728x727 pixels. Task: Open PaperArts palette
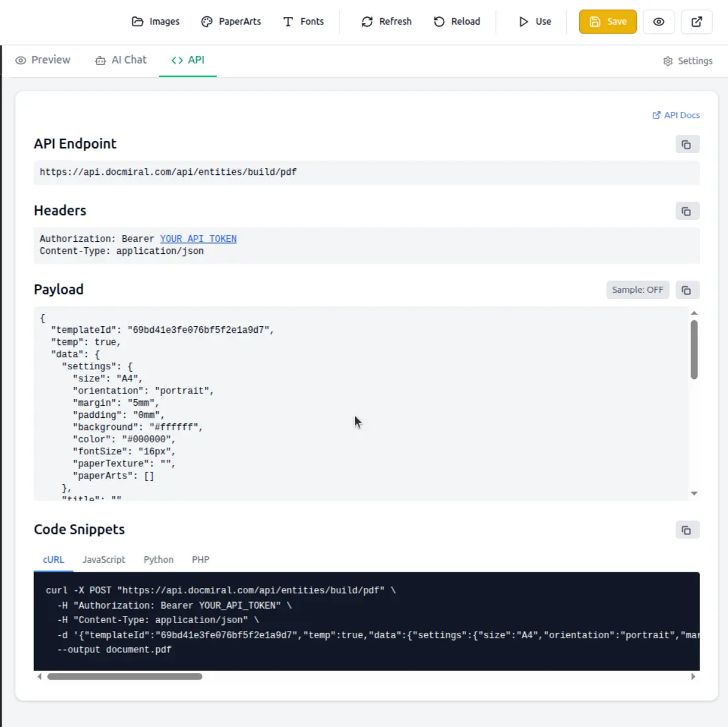pyautogui.click(x=231, y=21)
